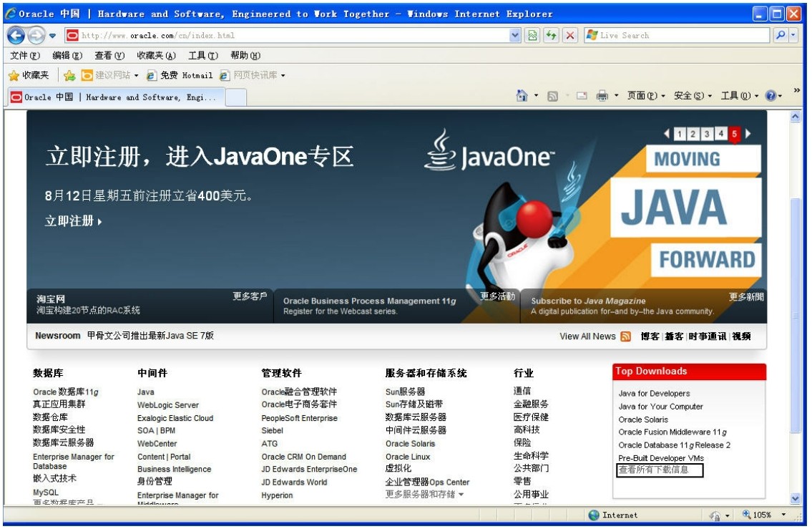Open the Newsroom Java SE 7 headline

(x=150, y=336)
